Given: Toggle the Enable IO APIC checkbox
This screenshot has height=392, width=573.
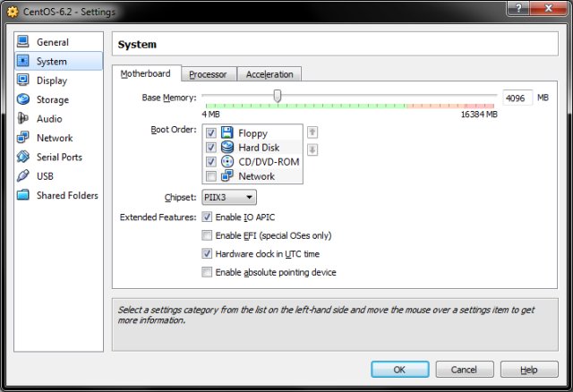Looking at the screenshot, I should pyautogui.click(x=207, y=217).
